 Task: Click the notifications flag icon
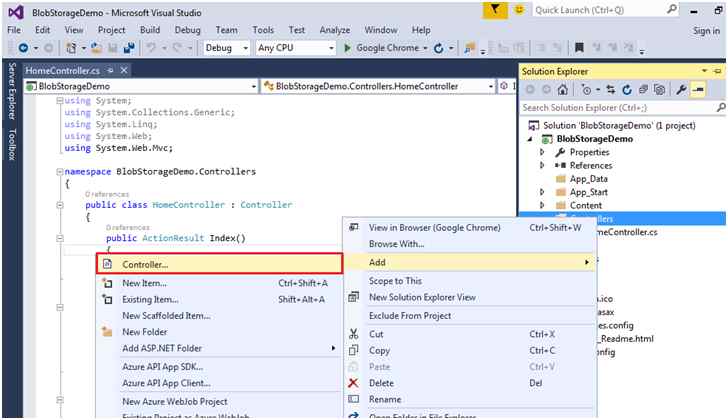click(x=495, y=10)
